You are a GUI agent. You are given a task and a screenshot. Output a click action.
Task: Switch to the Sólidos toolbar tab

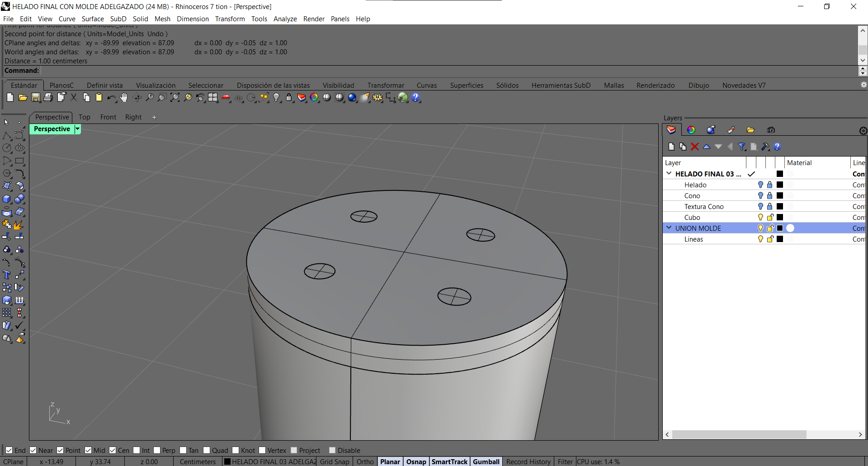[x=507, y=85]
